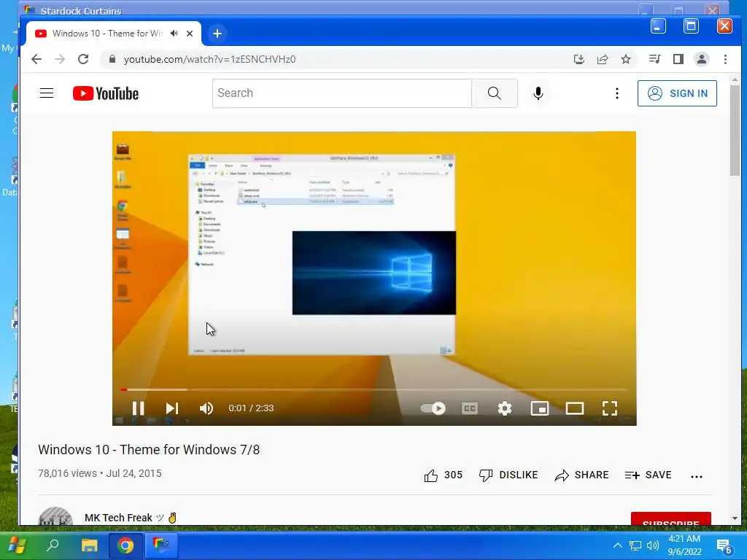Click the YouTube Search field
The height and width of the screenshot is (560, 747).
coord(341,93)
